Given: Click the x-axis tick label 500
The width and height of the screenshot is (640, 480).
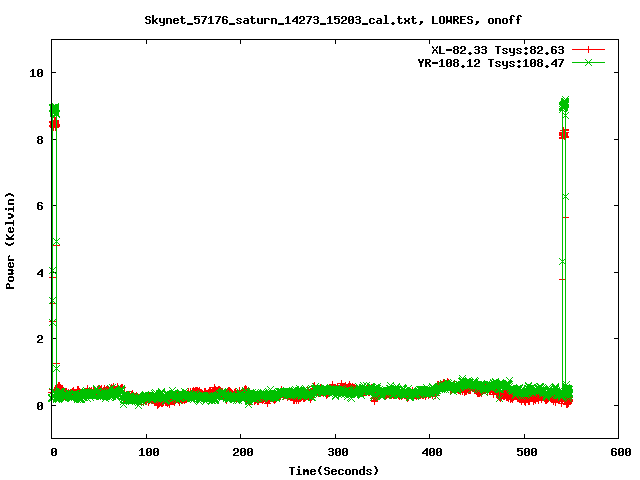Looking at the screenshot, I should click(x=527, y=452).
